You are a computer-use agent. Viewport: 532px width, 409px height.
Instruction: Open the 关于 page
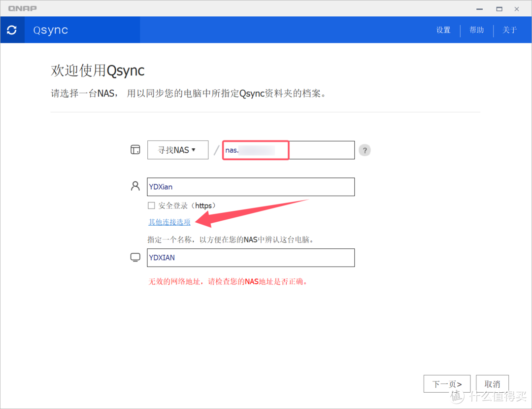[x=509, y=30]
